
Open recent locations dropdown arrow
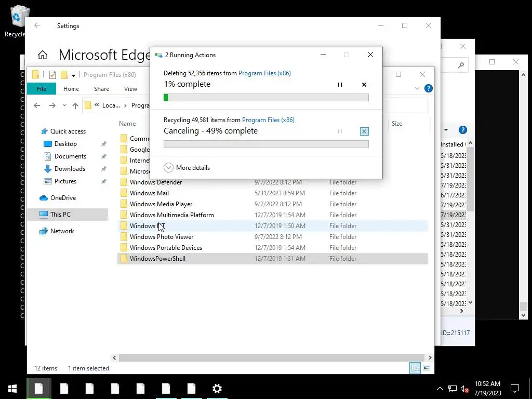click(64, 105)
